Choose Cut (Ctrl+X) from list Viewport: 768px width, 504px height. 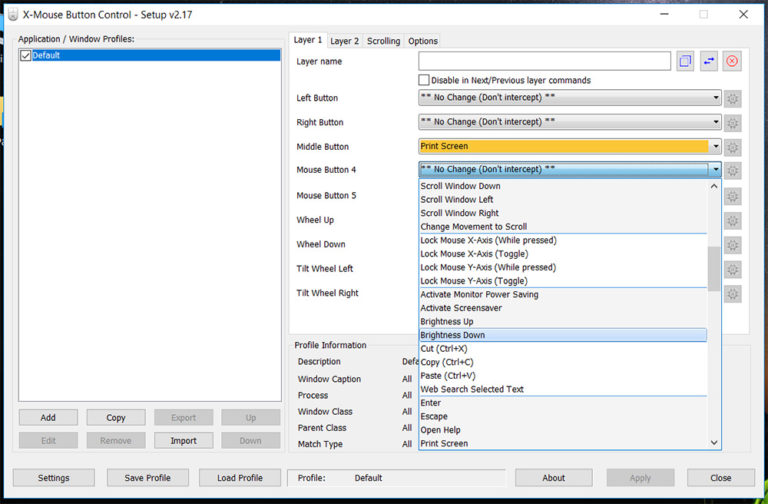[563, 349]
